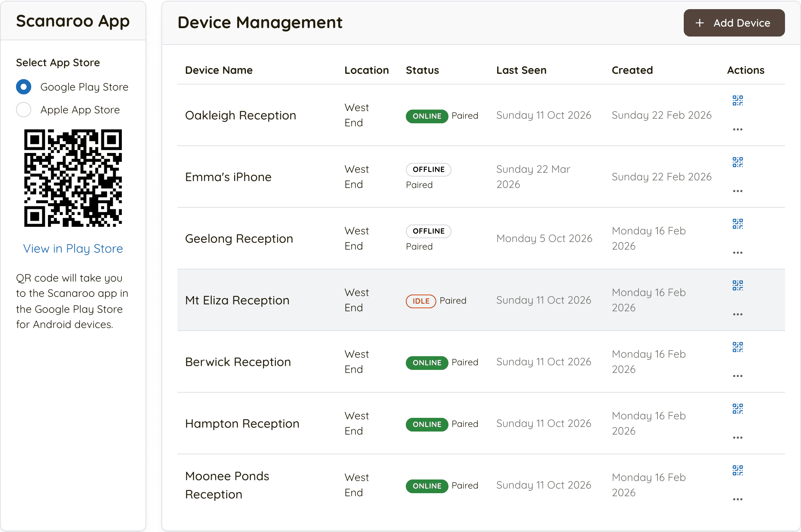This screenshot has height=532, width=801.
Task: Click Last Seen 'Sunday 22 Mar 2026'
Action: pos(533,177)
